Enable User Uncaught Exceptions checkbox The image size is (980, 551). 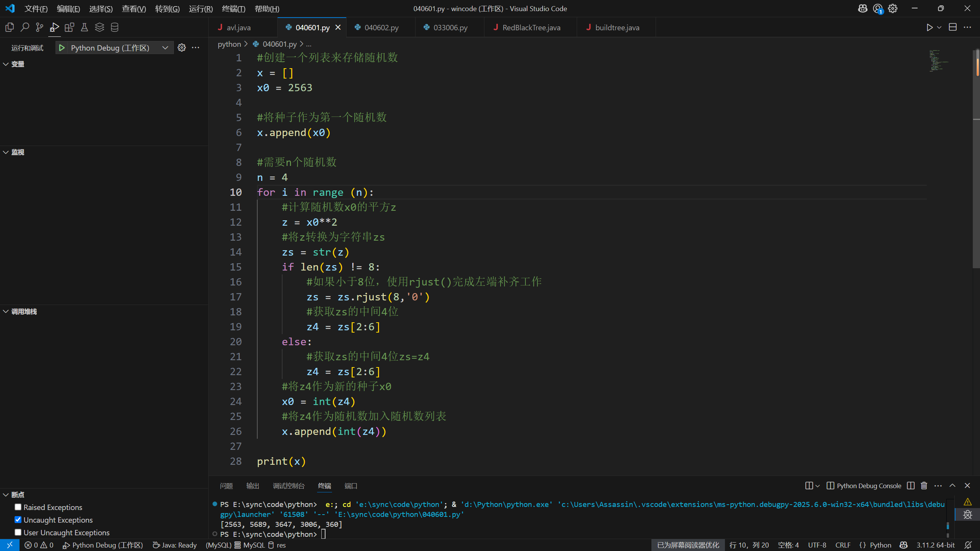(x=18, y=532)
